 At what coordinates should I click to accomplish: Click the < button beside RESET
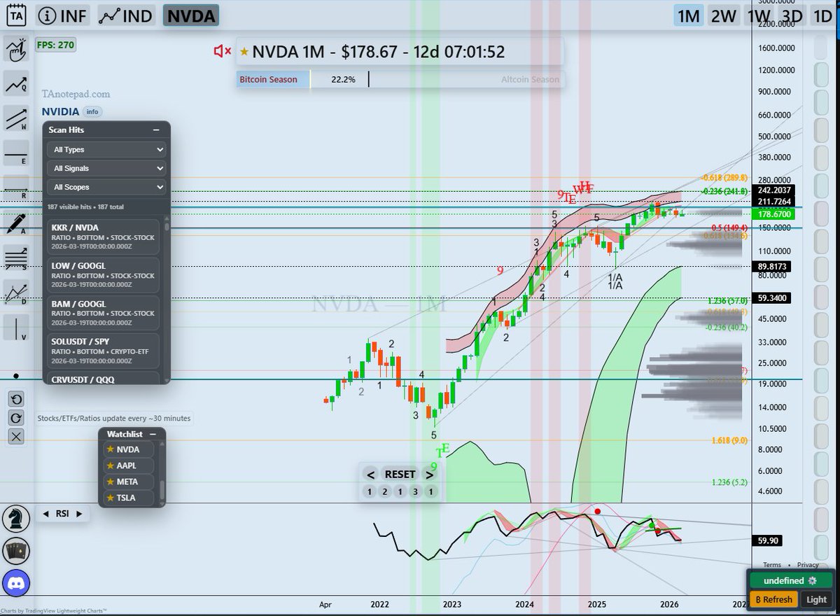(x=370, y=474)
